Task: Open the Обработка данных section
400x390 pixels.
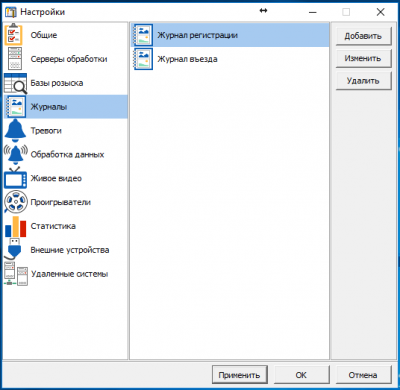Action: pyautogui.click(x=67, y=154)
